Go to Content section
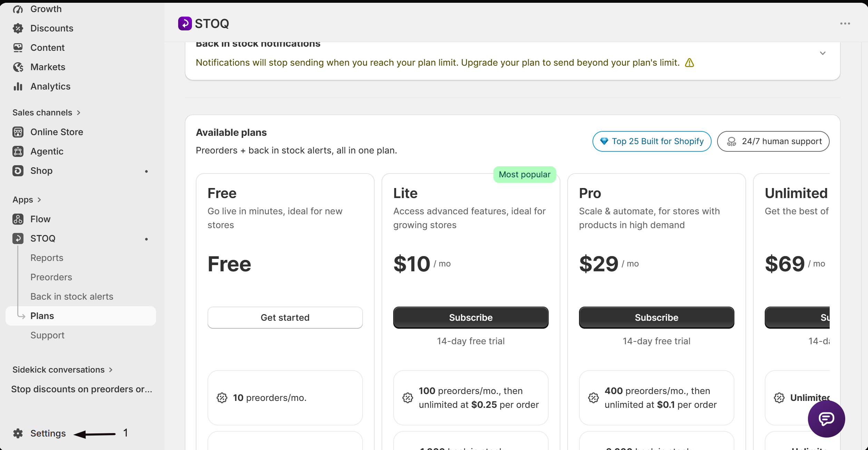 [47, 48]
